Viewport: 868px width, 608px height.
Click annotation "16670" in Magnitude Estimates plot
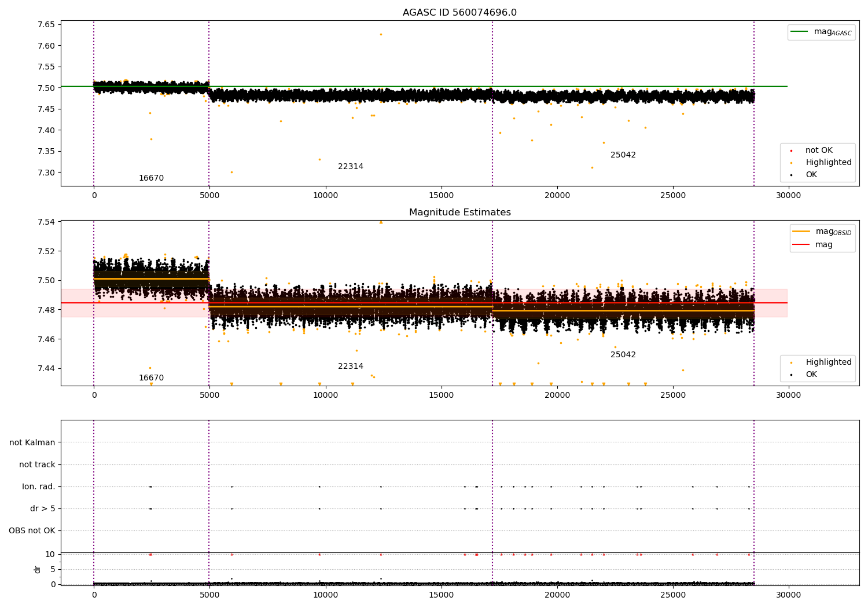[x=151, y=378]
